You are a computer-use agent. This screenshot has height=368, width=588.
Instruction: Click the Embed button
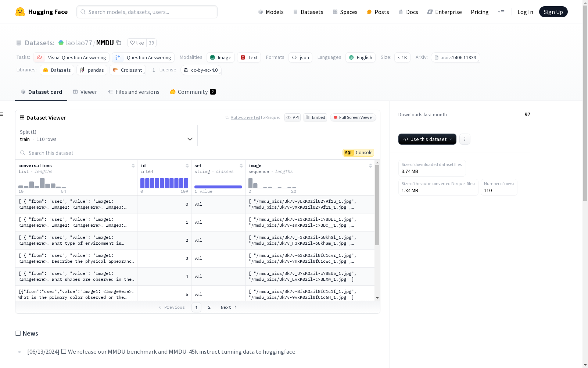pos(315,117)
